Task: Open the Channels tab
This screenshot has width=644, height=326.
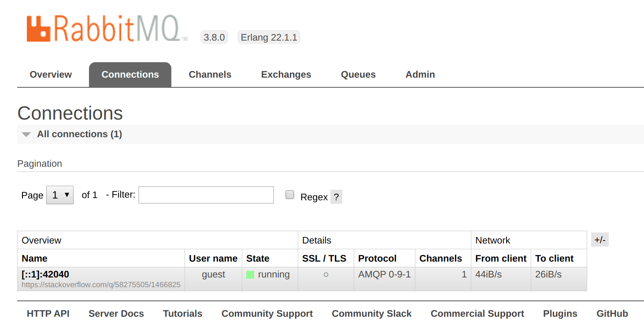Action: [210, 75]
